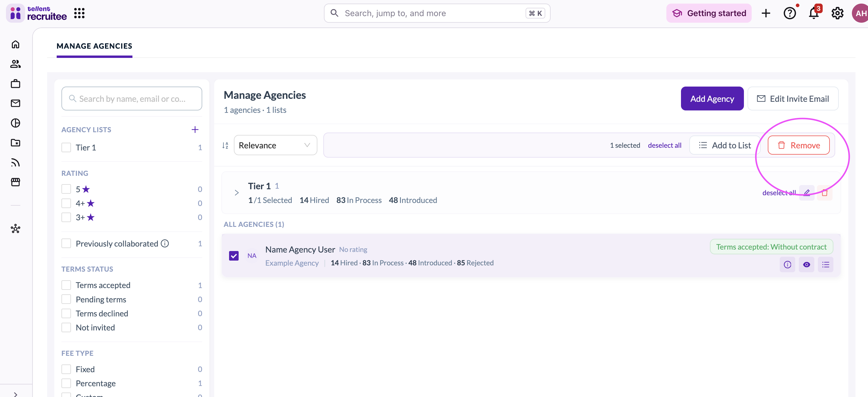The image size is (868, 397).
Task: Click the '14 Hired' stat in Tier 1
Action: point(314,200)
